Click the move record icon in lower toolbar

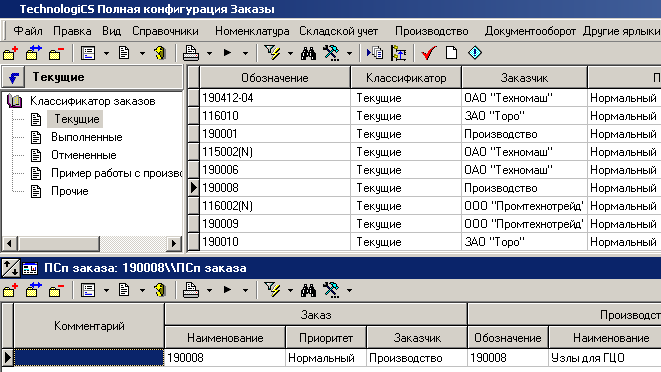pos(33,290)
